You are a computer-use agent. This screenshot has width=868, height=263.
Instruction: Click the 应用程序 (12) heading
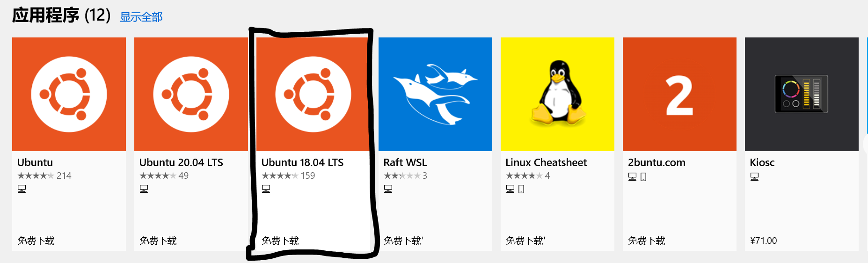point(61,15)
